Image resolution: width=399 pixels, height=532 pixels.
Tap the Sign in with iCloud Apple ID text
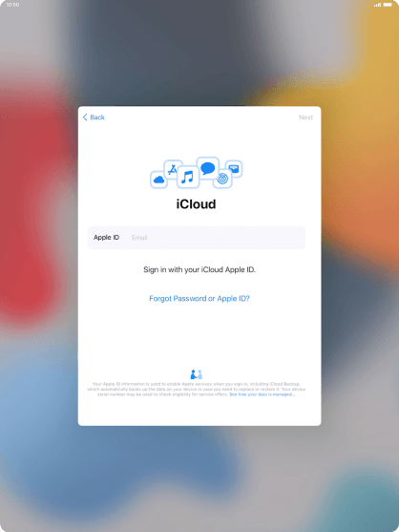tap(199, 269)
